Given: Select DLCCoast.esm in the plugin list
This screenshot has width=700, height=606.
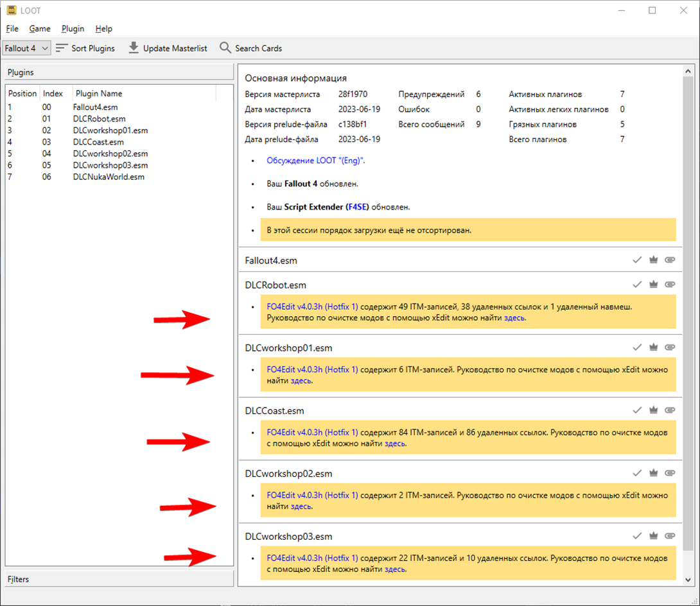Looking at the screenshot, I should tap(98, 142).
